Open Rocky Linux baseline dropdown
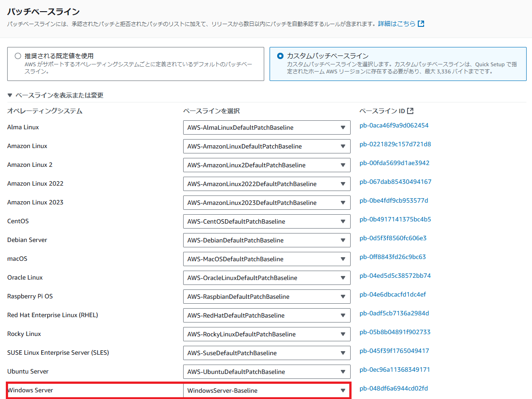Viewport: 532px width, 399px height. pos(267,334)
